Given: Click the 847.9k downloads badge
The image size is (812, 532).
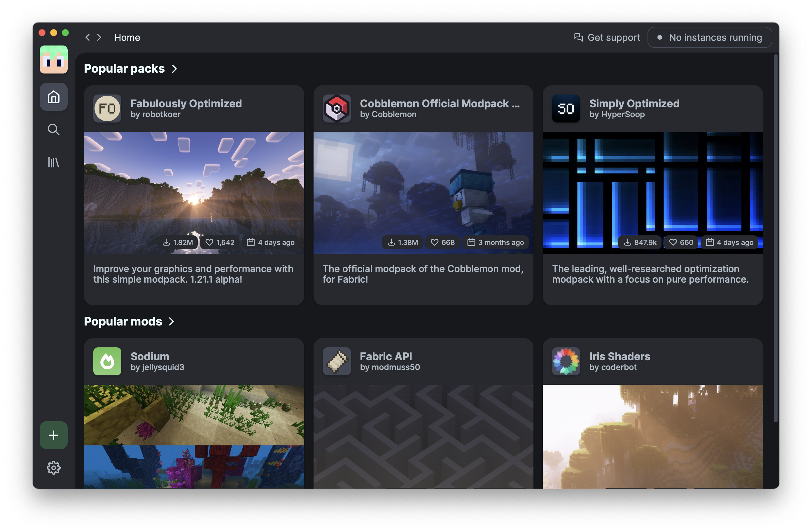Looking at the screenshot, I should click(640, 242).
